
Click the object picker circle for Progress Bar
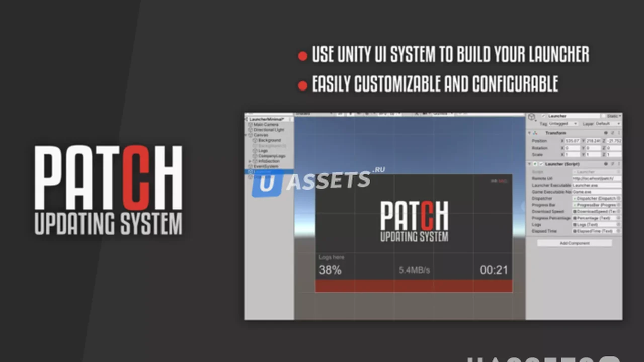(x=618, y=205)
